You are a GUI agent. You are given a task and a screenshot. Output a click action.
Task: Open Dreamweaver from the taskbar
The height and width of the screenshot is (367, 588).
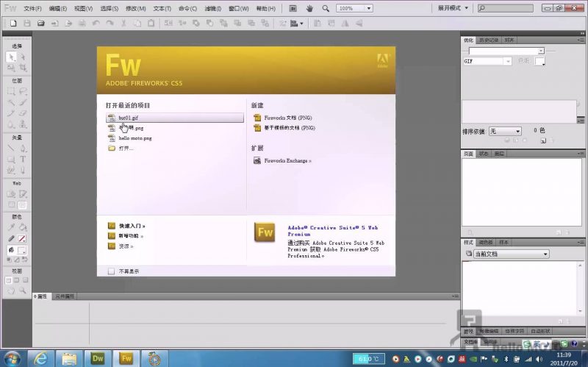98,358
